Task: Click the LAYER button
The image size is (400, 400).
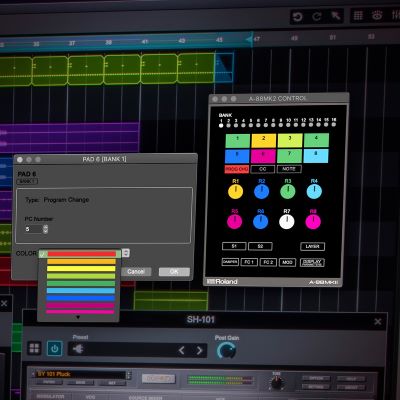Action: click(312, 246)
